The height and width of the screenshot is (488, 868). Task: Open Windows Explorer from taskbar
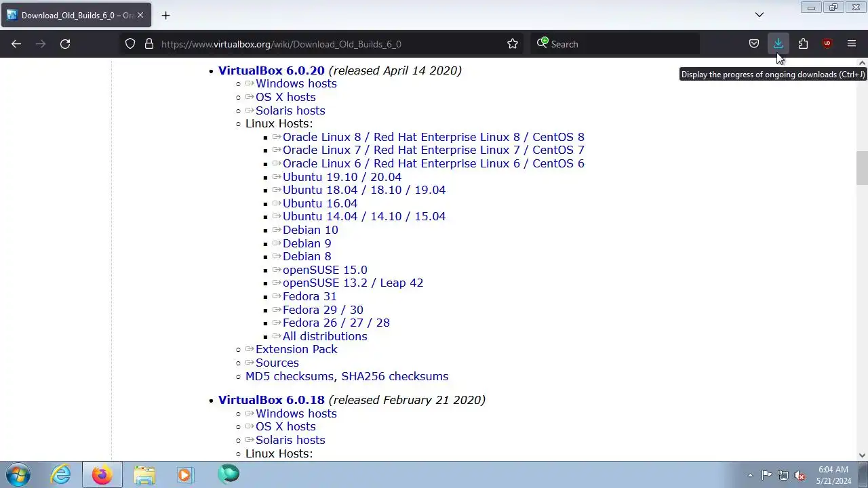(144, 474)
